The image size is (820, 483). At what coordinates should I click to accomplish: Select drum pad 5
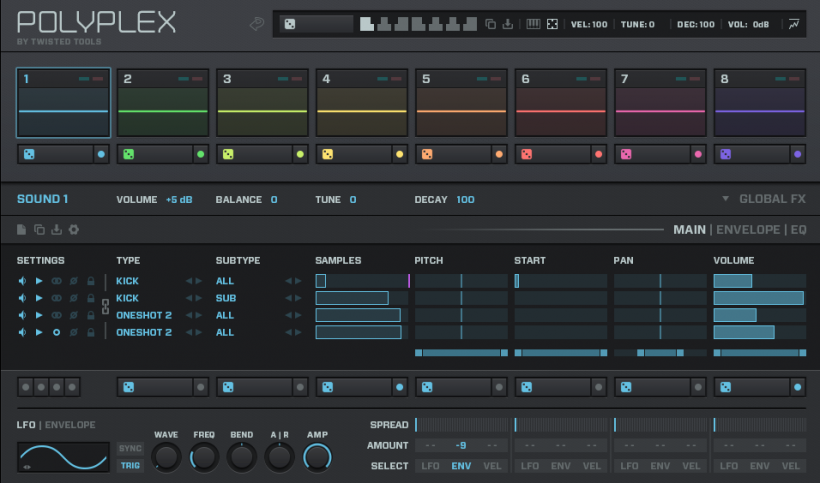click(x=461, y=103)
